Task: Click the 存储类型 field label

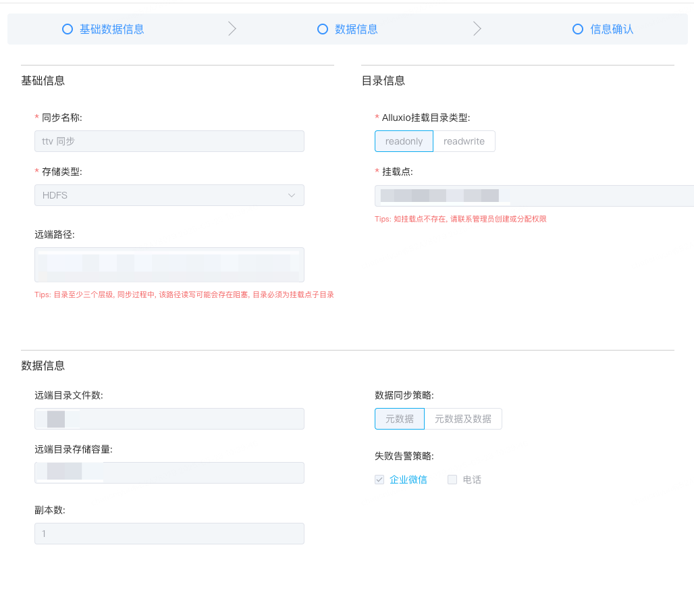Action: pyautogui.click(x=62, y=172)
